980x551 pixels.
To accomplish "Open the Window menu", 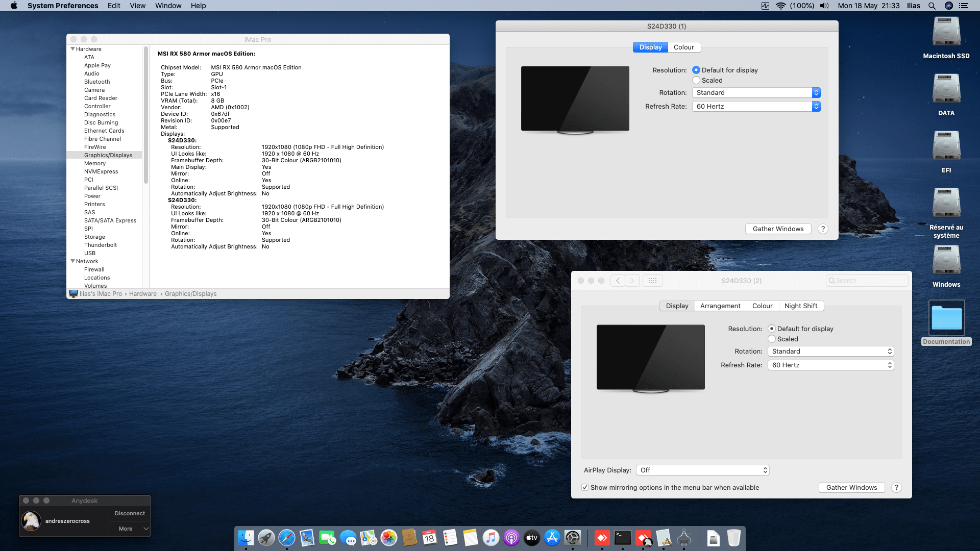I will pos(168,6).
